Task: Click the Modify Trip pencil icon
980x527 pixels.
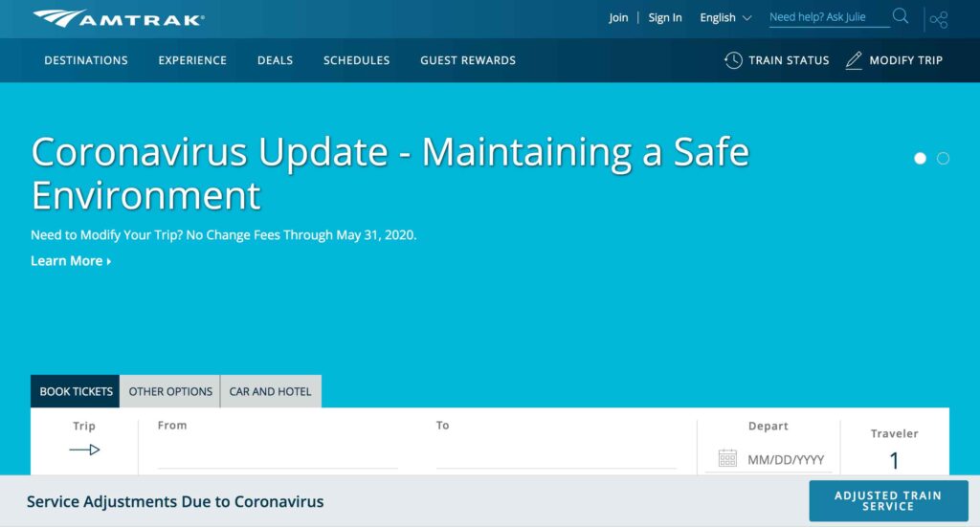Action: point(854,60)
